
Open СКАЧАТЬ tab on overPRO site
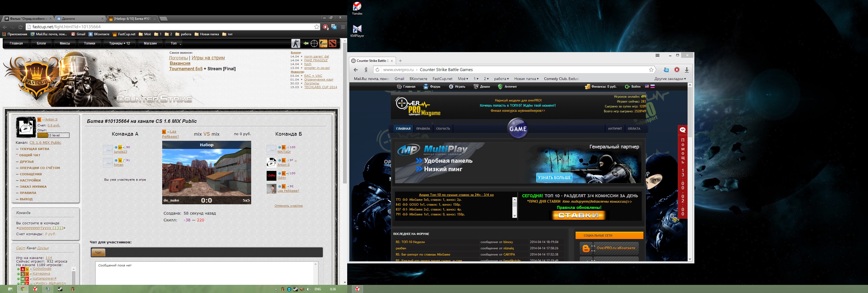coord(443,129)
